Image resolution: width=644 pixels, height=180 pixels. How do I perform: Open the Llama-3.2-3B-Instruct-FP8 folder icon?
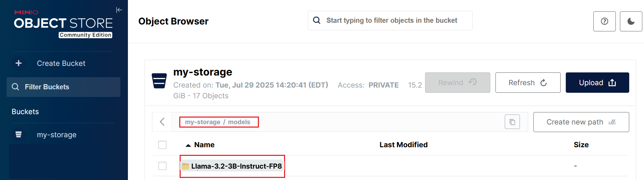[x=185, y=166]
